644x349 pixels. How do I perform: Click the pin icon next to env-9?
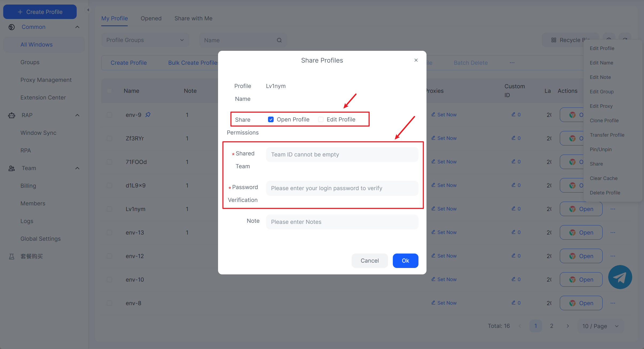pos(148,115)
